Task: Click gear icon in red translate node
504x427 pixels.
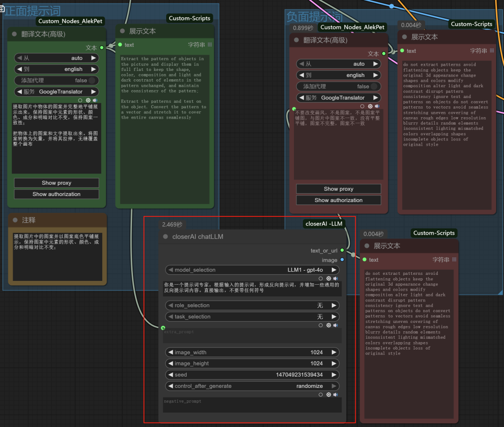Action: point(370,106)
